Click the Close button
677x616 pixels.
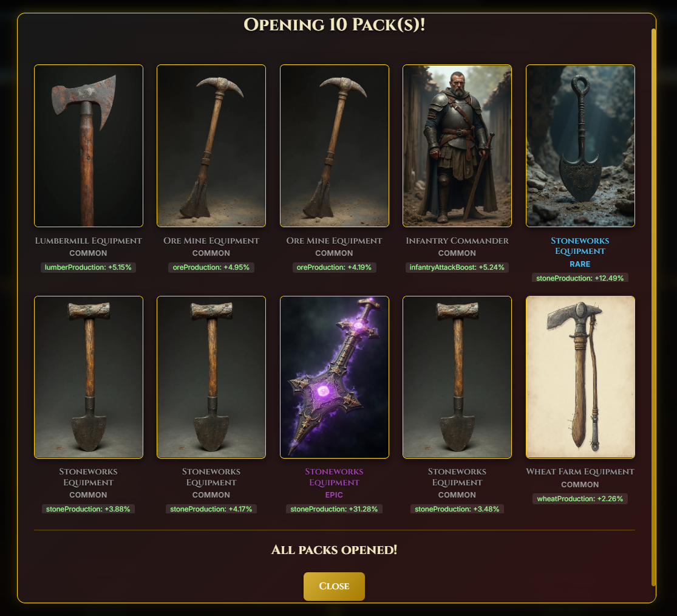[x=334, y=586]
